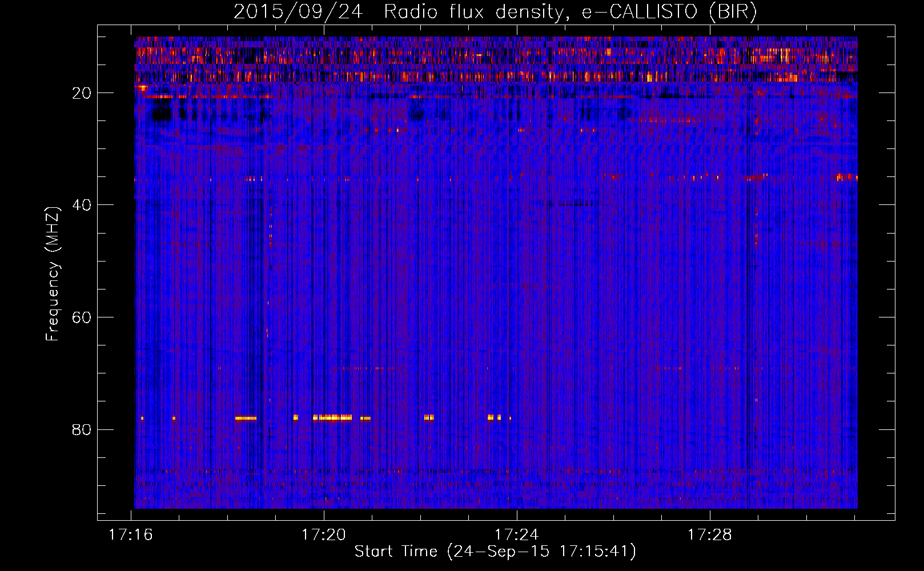Choose the "80" frequency tick label

point(82,429)
